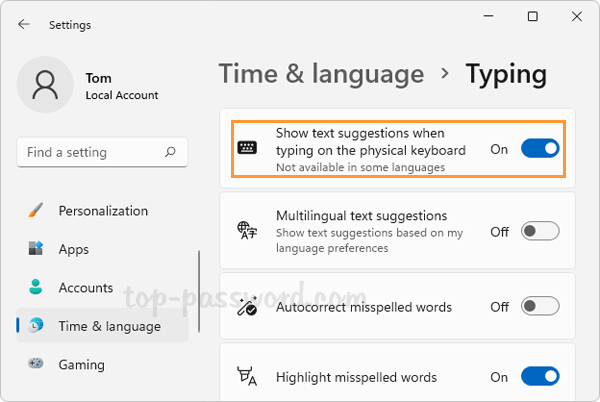Click the keyboard icon beside text suggestions

click(246, 149)
